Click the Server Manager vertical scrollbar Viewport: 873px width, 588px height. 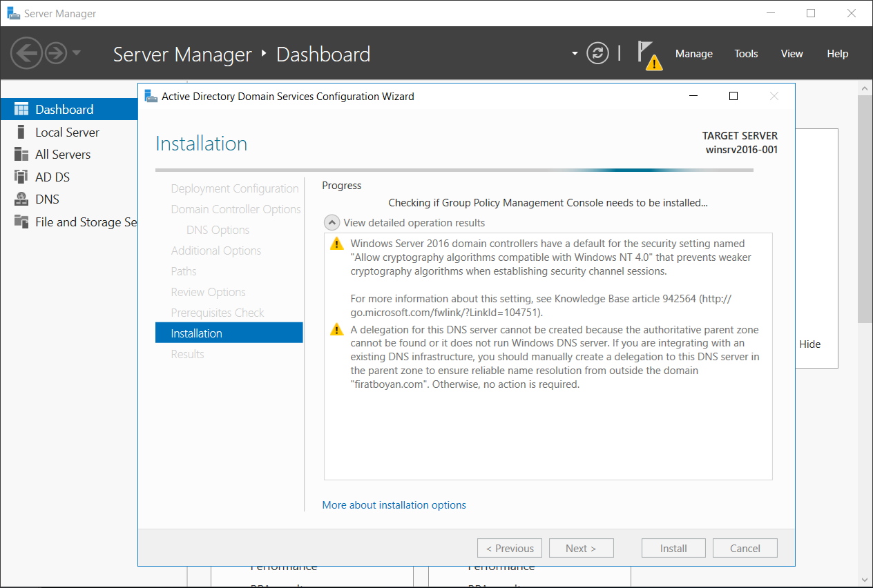pyautogui.click(x=866, y=208)
